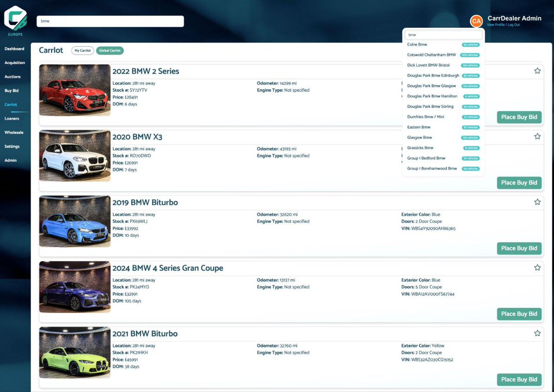Select Dumfries Bmw / Mini dealer
This screenshot has height=392, width=554.
444,117
